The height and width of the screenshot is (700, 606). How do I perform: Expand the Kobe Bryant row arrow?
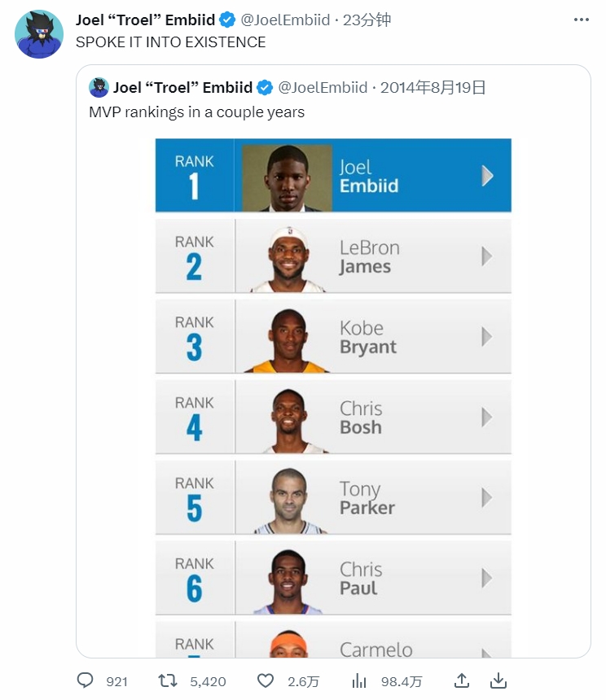(x=487, y=336)
